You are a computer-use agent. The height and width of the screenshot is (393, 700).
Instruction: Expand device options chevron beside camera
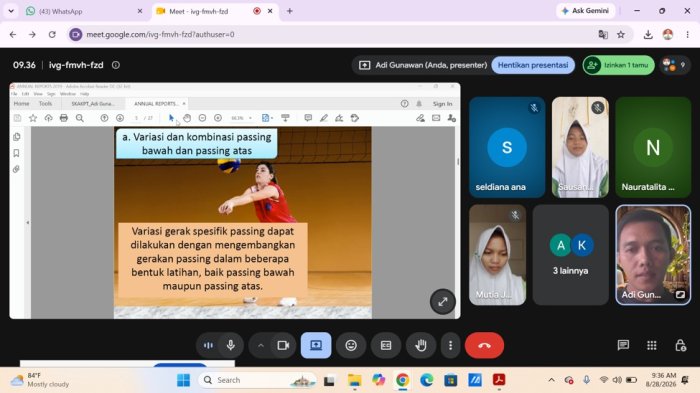point(261,345)
